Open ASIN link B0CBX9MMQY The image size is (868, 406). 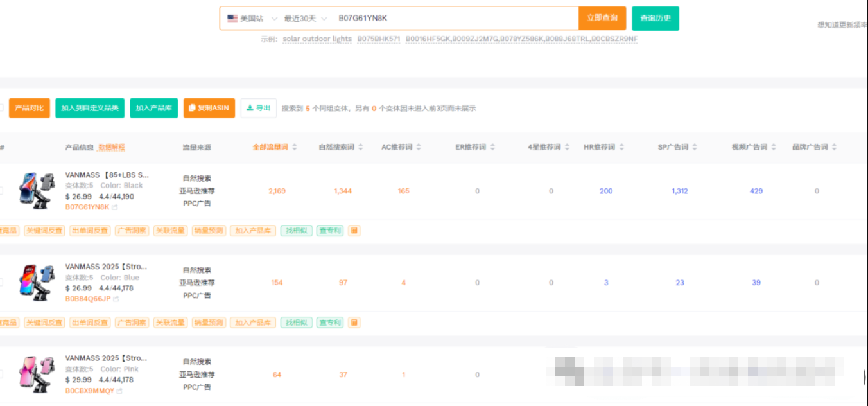tap(90, 391)
